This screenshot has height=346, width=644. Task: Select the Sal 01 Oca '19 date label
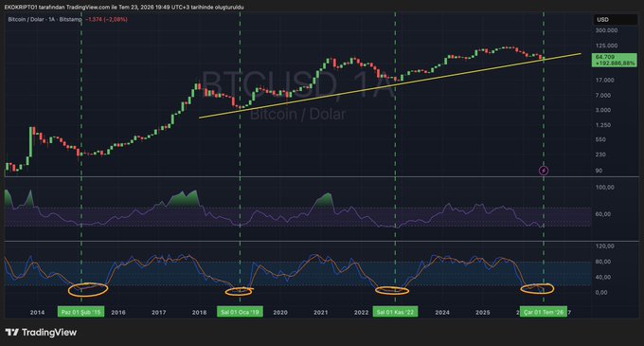pos(240,312)
